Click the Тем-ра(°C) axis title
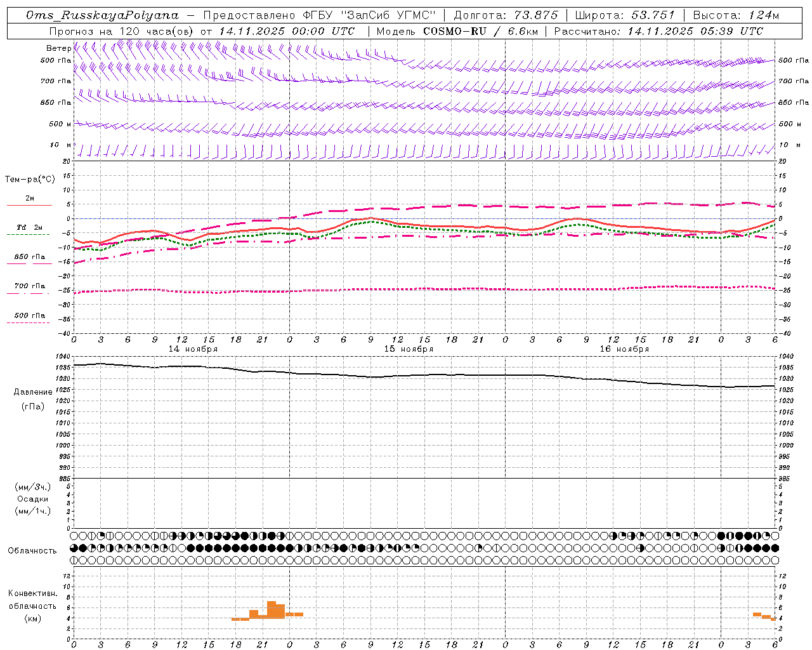812x650 pixels. coord(30,179)
